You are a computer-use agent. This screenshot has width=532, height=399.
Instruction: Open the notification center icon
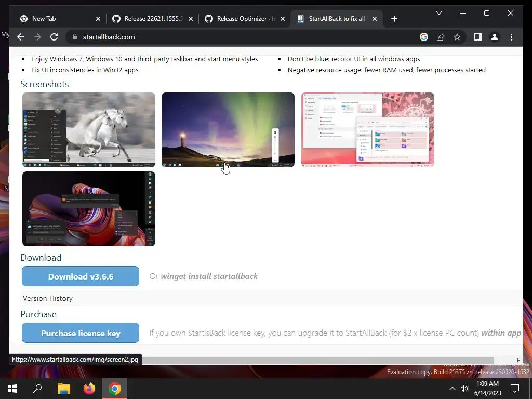click(x=515, y=389)
